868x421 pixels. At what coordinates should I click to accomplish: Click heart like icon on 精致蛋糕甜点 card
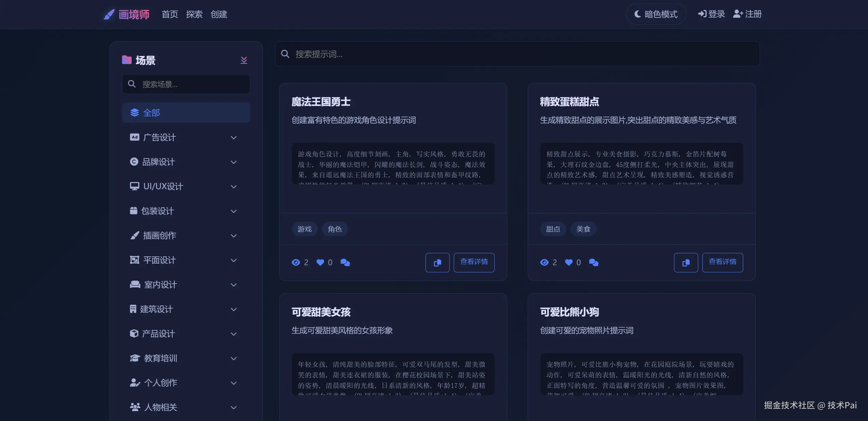pos(569,262)
